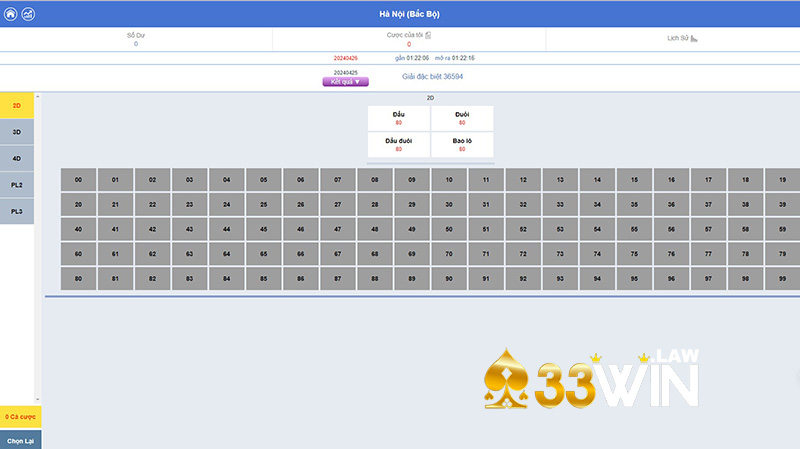The image size is (800, 449).
Task: Click the 0 Cá cược bet count button
Action: (x=21, y=416)
